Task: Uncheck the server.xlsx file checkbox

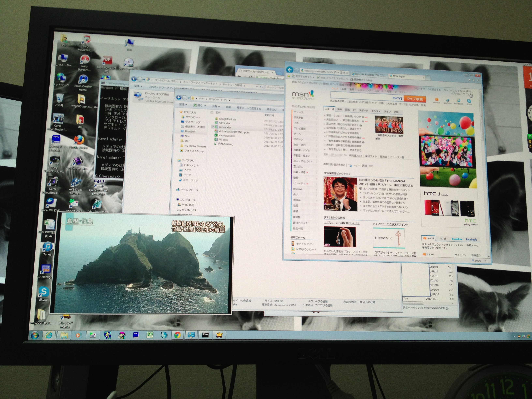Action: pos(213,127)
